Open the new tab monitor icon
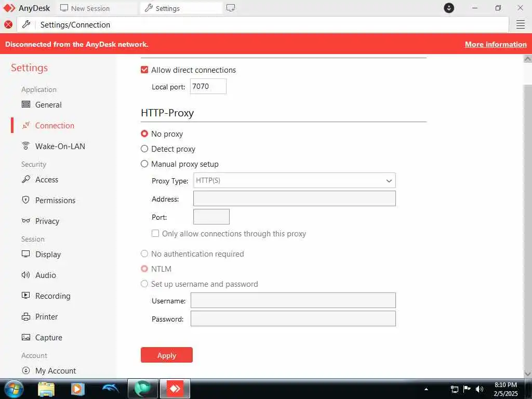The height and width of the screenshot is (399, 532). [231, 8]
